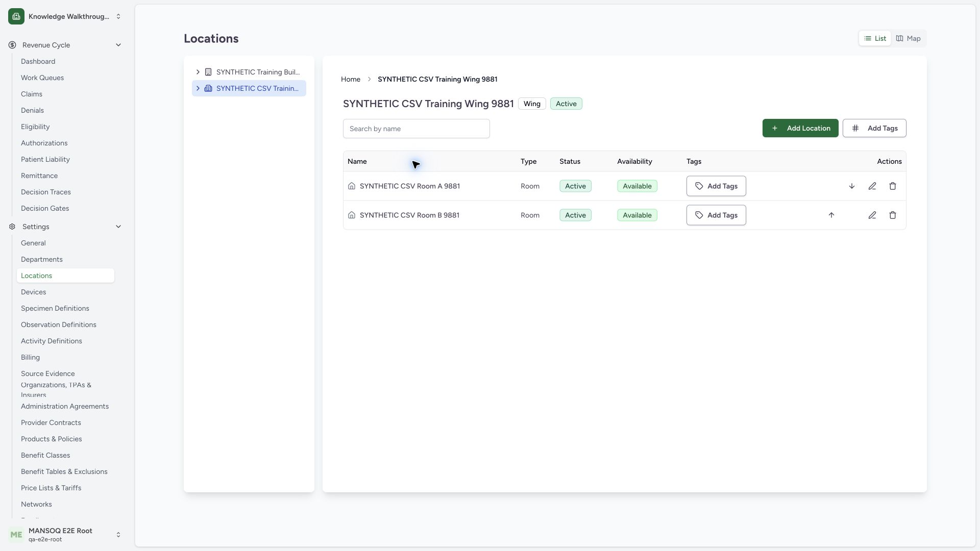The height and width of the screenshot is (551, 980).
Task: Edit SYNTHETIC CSV Room B 9881 pencil icon
Action: [x=872, y=215]
